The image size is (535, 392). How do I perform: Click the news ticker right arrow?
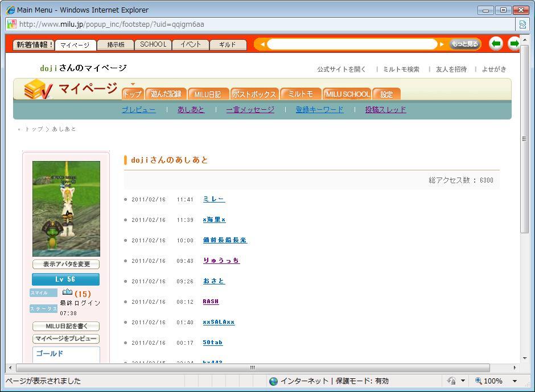(x=442, y=44)
